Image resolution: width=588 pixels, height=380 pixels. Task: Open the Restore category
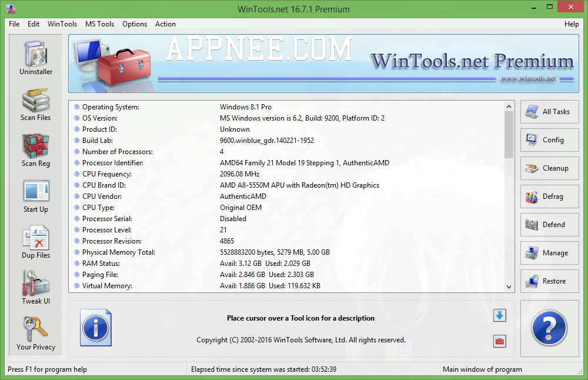point(549,281)
